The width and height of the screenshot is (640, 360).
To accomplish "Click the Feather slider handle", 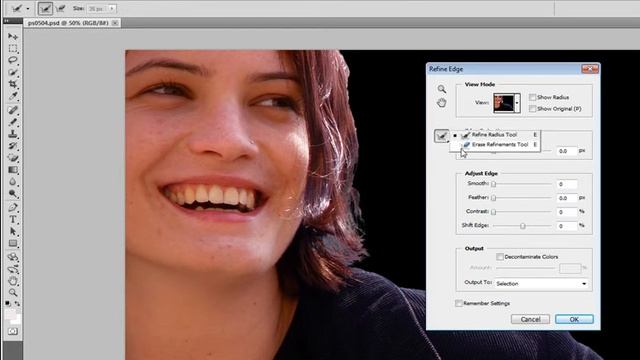I will [493, 198].
